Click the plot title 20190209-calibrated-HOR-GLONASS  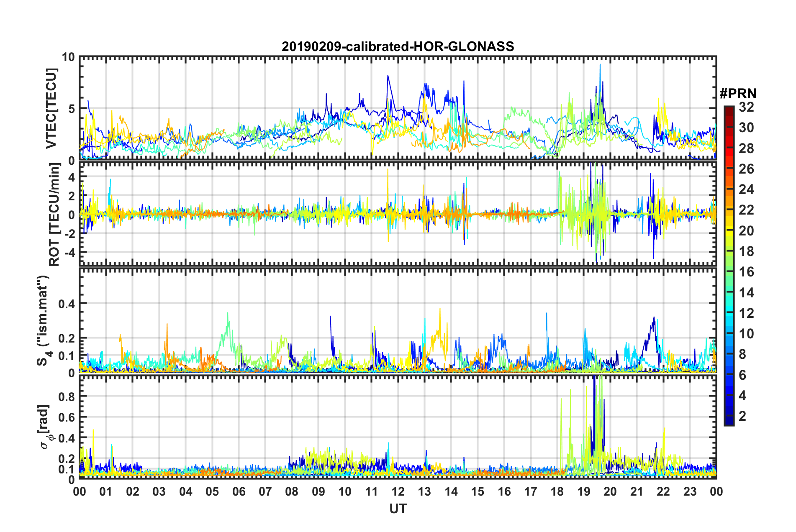click(x=398, y=46)
